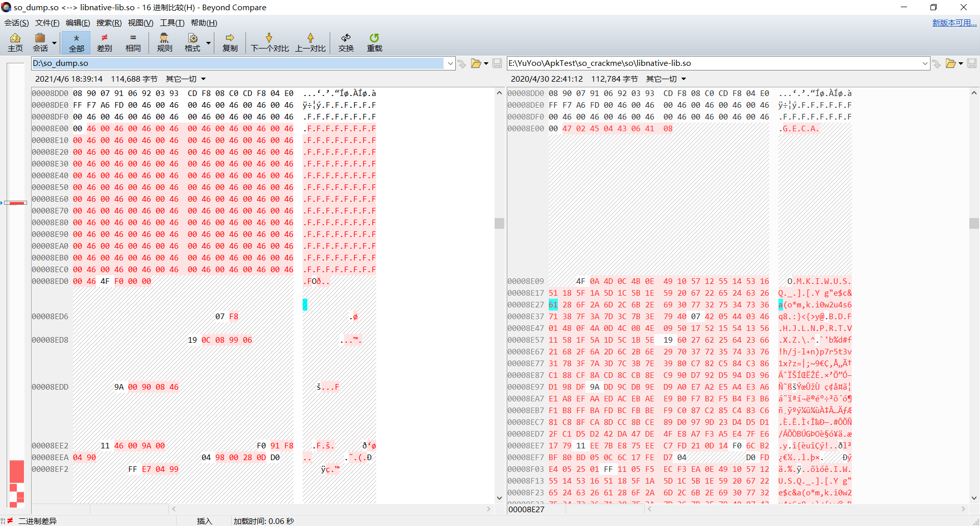Screen dimensions: 980x526
Task: Expand the right file path history dropdown
Action: tap(925, 63)
